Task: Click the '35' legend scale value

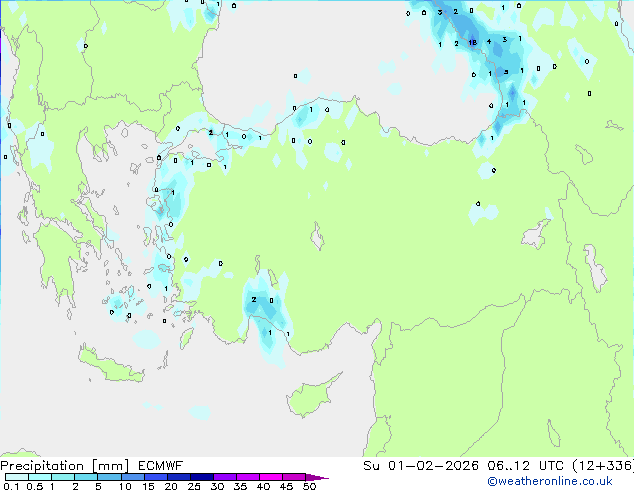Action: [x=240, y=486]
